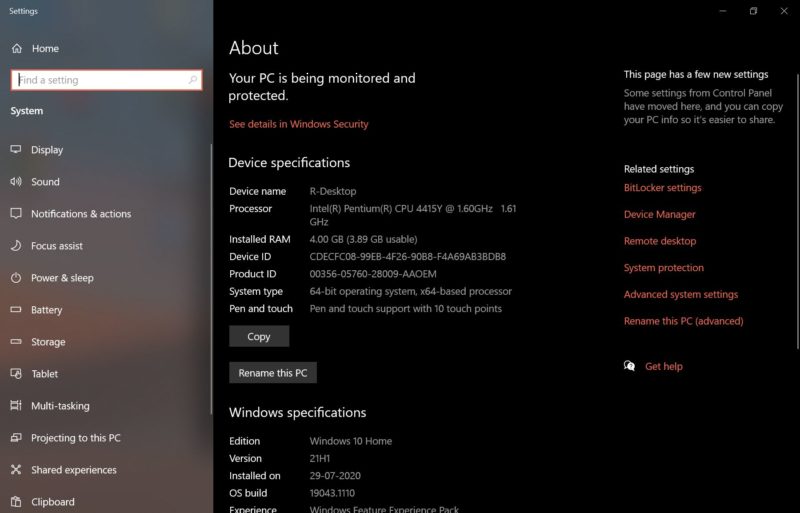Open See details in Windows Security
Viewport: 800px width, 513px height.
click(x=298, y=124)
